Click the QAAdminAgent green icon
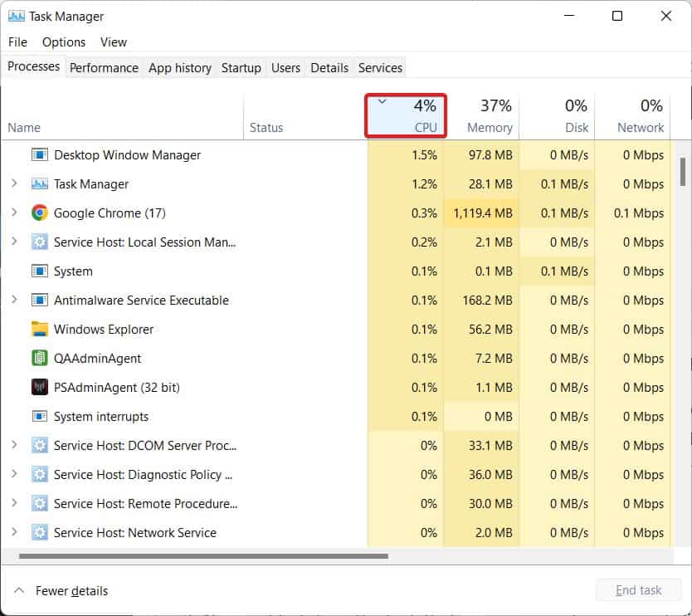This screenshot has height=616, width=692. pos(40,359)
